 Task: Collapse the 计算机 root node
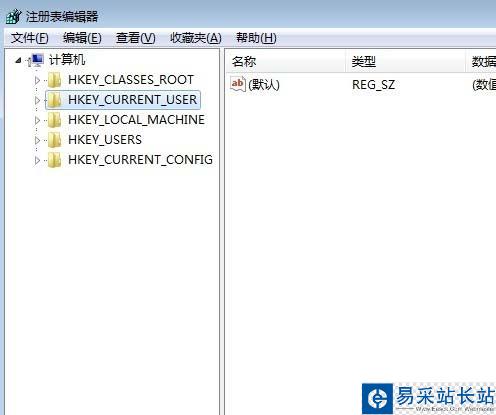point(19,60)
